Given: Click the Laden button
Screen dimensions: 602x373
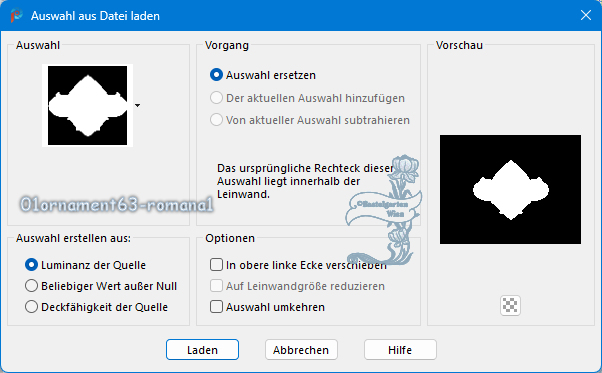Looking at the screenshot, I should pos(202,350).
